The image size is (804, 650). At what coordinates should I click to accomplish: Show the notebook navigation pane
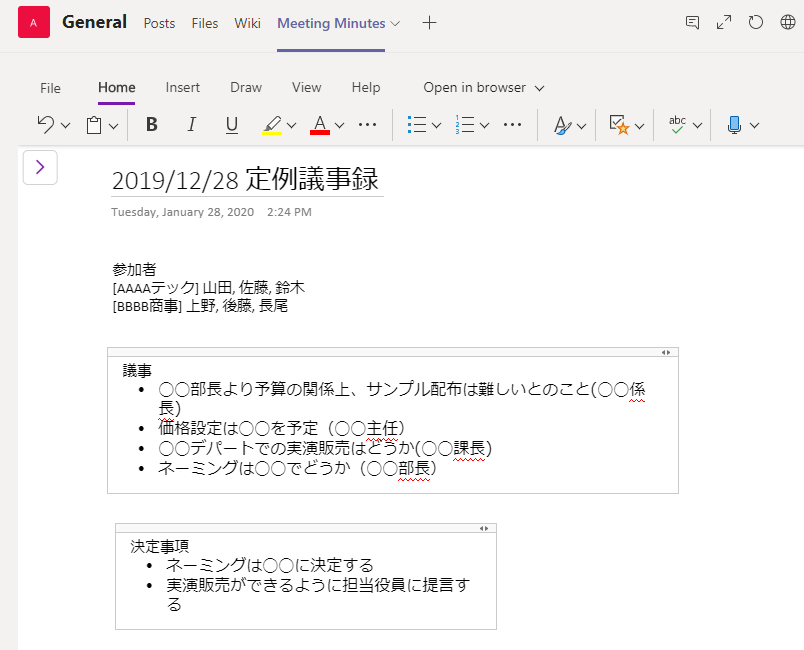pyautogui.click(x=40, y=167)
